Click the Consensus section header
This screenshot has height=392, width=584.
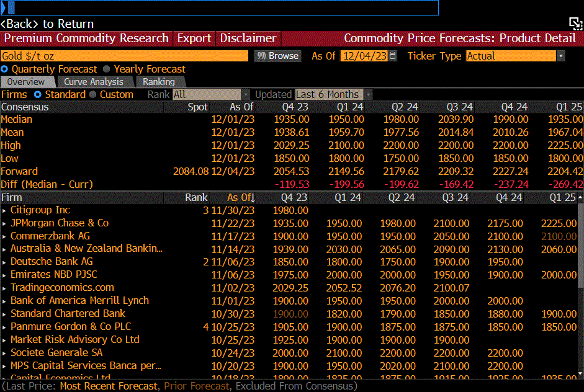(x=25, y=107)
